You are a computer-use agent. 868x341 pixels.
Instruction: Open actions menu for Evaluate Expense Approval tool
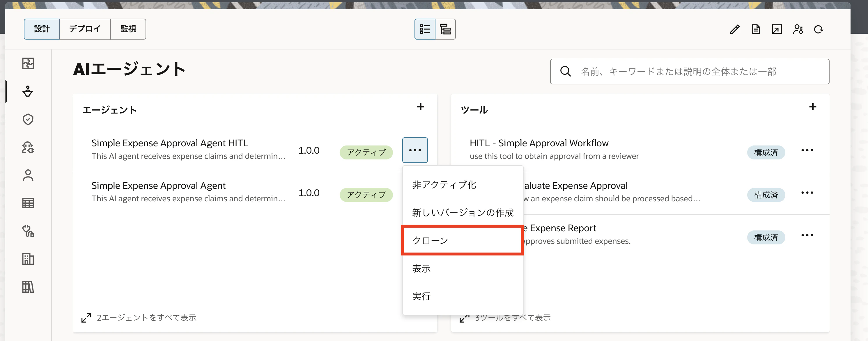(x=807, y=192)
